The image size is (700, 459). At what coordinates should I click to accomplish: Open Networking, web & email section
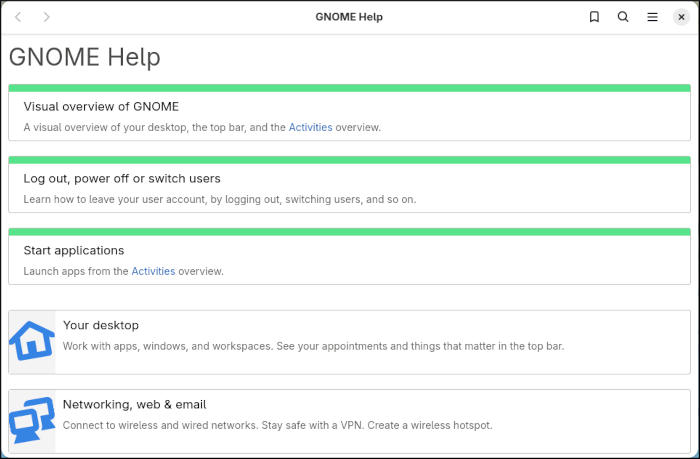(x=134, y=404)
